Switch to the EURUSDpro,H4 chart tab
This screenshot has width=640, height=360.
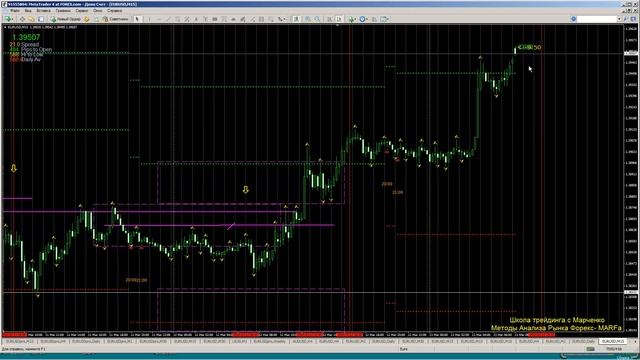[53, 341]
